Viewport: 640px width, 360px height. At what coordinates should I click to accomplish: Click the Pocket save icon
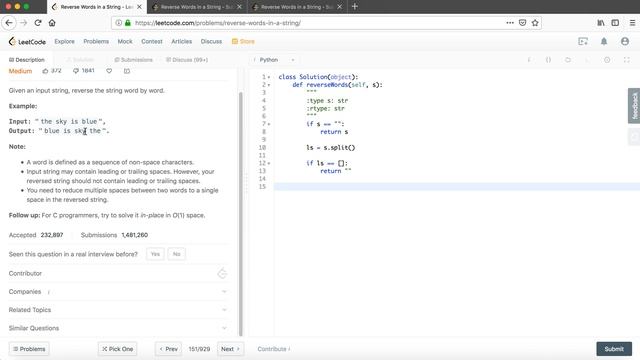pyautogui.click(x=522, y=23)
